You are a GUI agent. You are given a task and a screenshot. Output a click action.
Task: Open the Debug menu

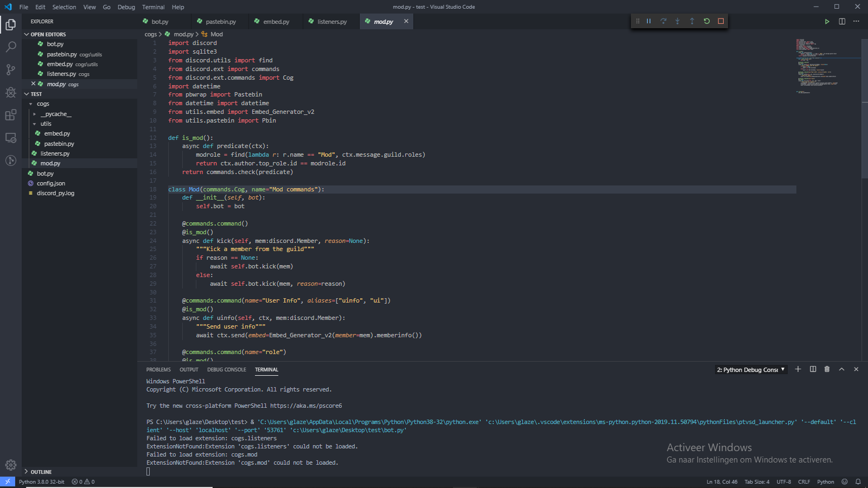126,7
